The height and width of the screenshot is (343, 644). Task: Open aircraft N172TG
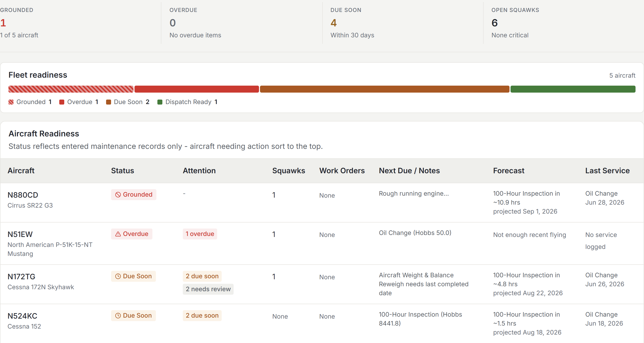[x=21, y=277]
